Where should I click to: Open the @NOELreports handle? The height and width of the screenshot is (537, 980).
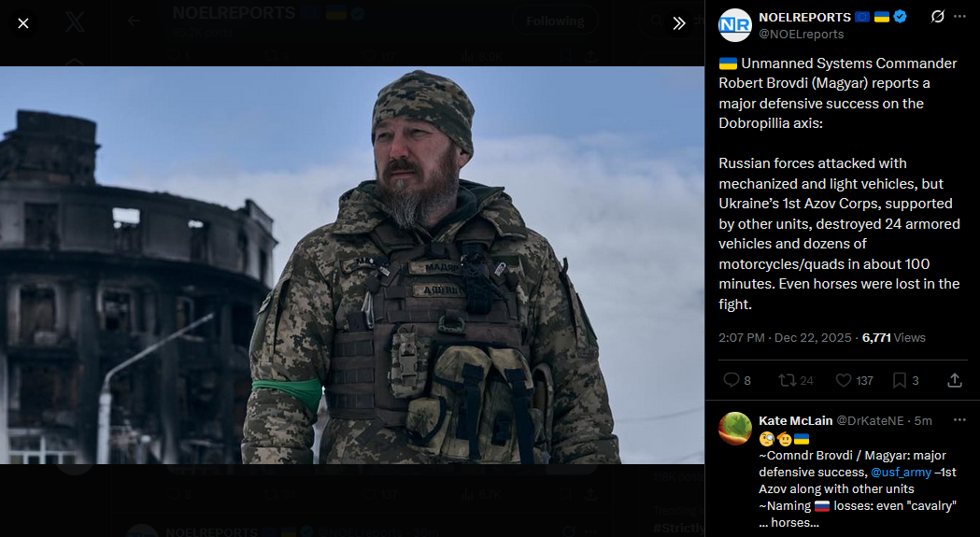pos(802,35)
